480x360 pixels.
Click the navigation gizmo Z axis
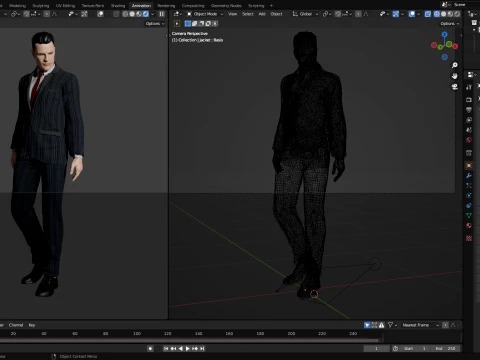pyautogui.click(x=445, y=34)
